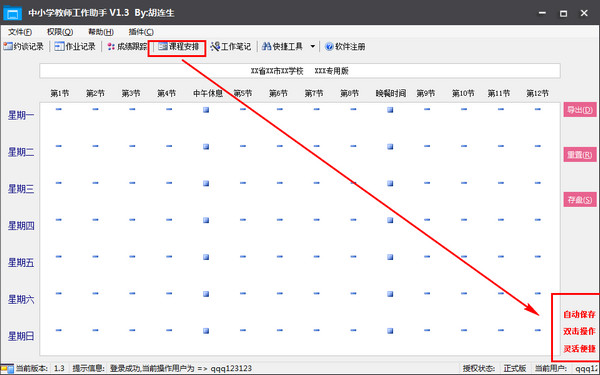Screen dimensions: 600x375
Task: Open the 权限(Q) menu
Action: pos(60,32)
